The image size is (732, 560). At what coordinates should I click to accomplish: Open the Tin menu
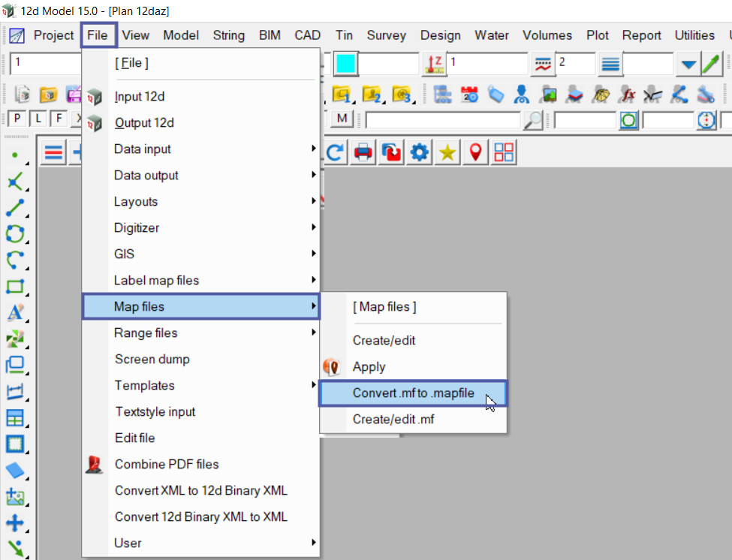pos(344,35)
